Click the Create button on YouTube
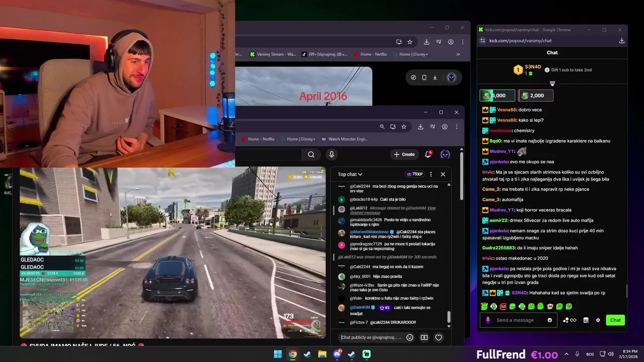 point(405,154)
